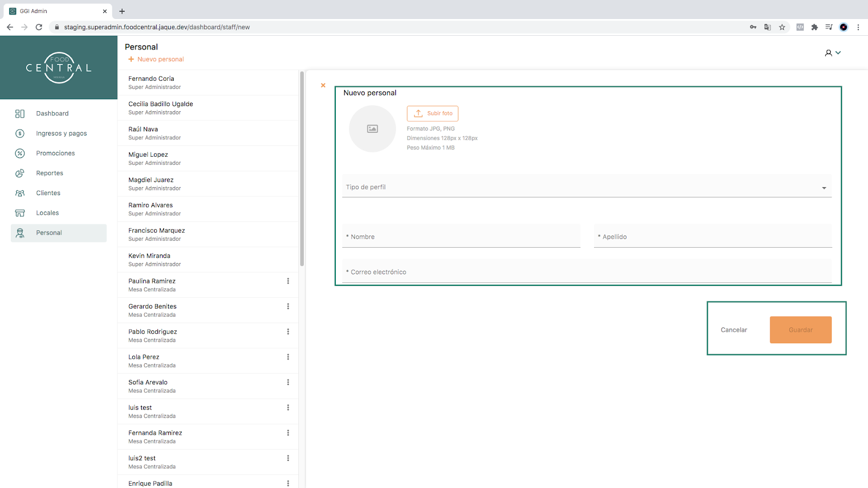868x488 pixels.
Task: Click the Nuevo personal link
Action: [x=156, y=59]
